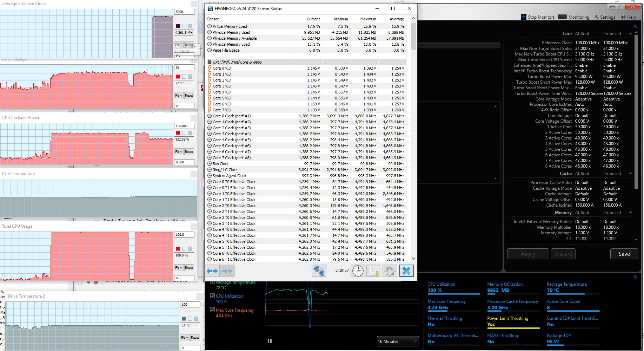Image resolution: width=644 pixels, height=351 pixels.
Task: Close sensor status via blue X icon
Action: tap(406, 271)
